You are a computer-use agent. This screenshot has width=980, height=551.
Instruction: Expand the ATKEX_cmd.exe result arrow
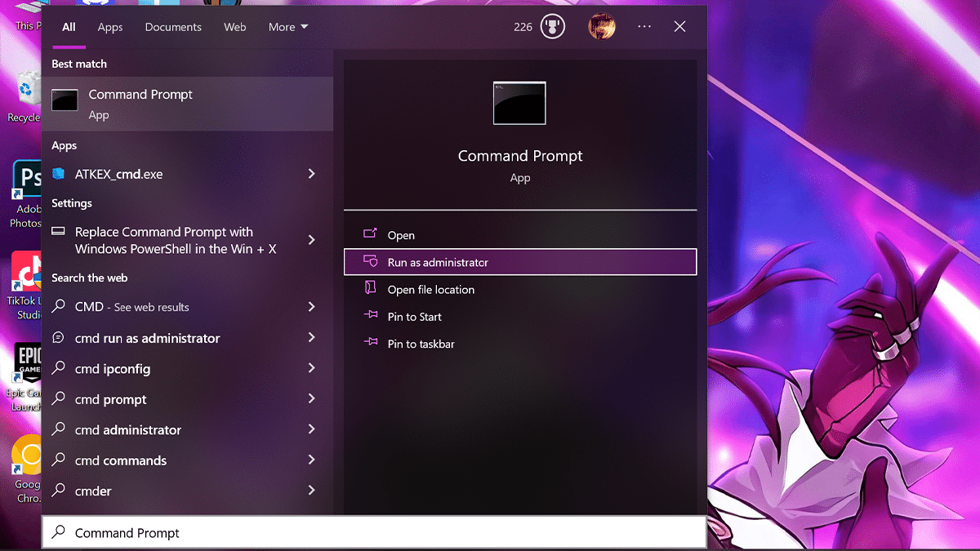(311, 174)
